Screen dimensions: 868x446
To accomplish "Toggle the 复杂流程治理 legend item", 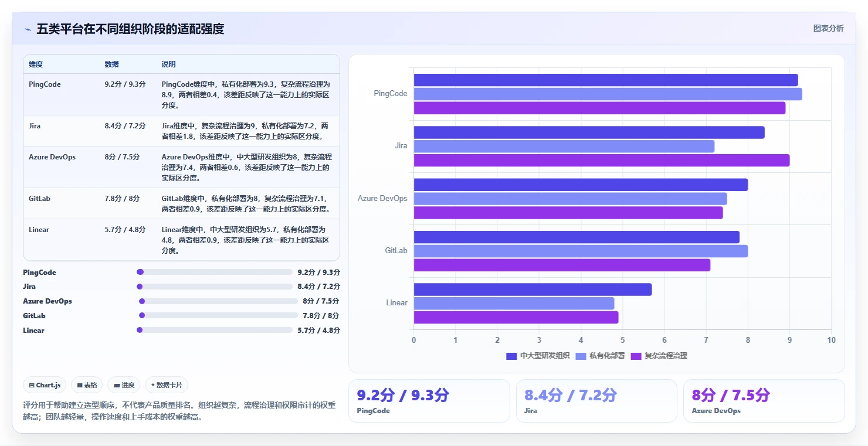I will [x=659, y=356].
